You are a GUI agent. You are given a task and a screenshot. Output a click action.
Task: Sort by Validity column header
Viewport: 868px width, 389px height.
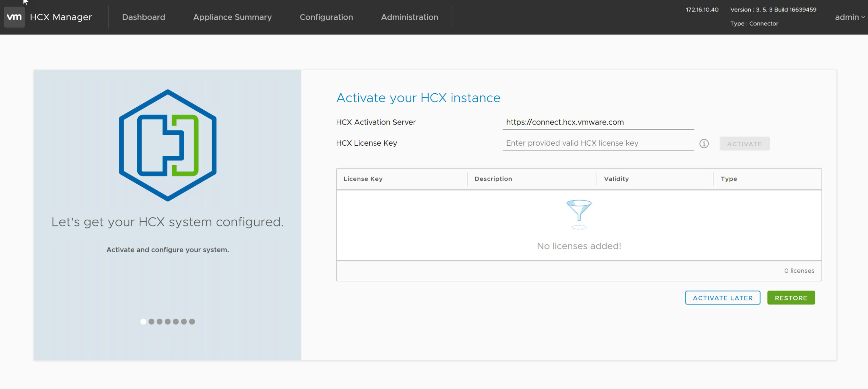616,179
